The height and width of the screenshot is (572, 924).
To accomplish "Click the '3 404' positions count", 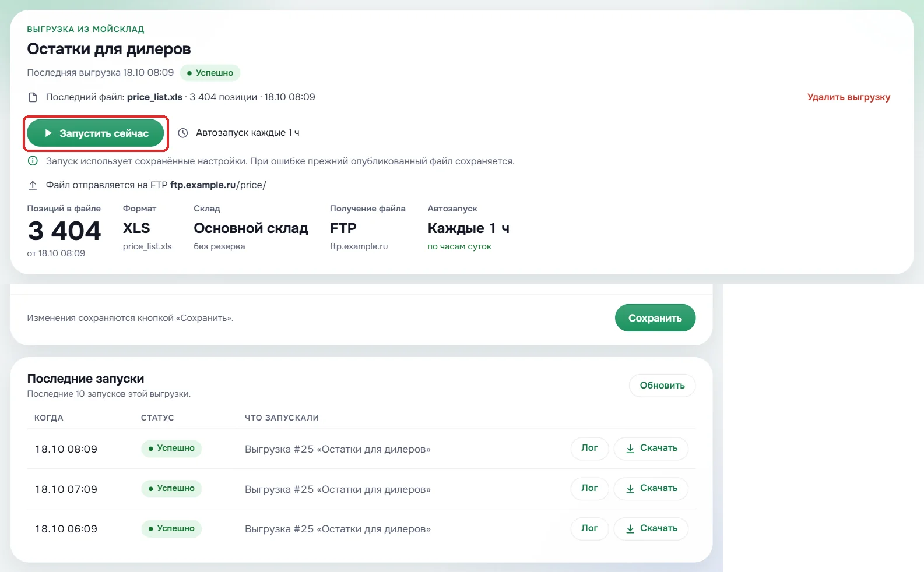I will click(64, 231).
